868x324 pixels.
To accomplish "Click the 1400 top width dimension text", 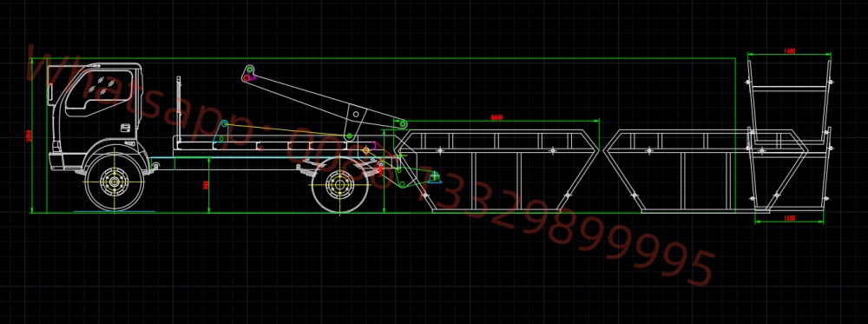I will (789, 51).
